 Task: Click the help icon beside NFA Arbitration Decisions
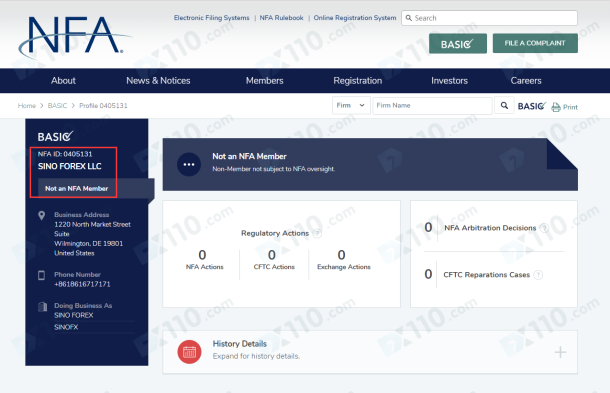click(545, 228)
